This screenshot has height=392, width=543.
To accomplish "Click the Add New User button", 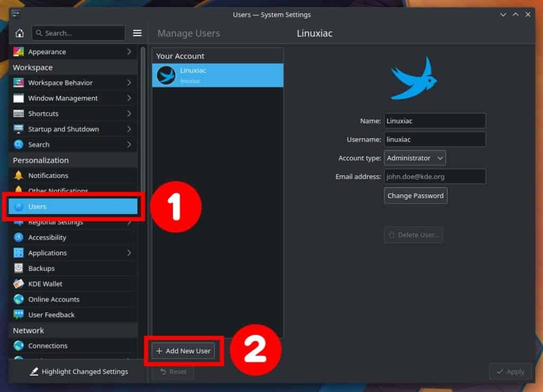I will pyautogui.click(x=183, y=351).
